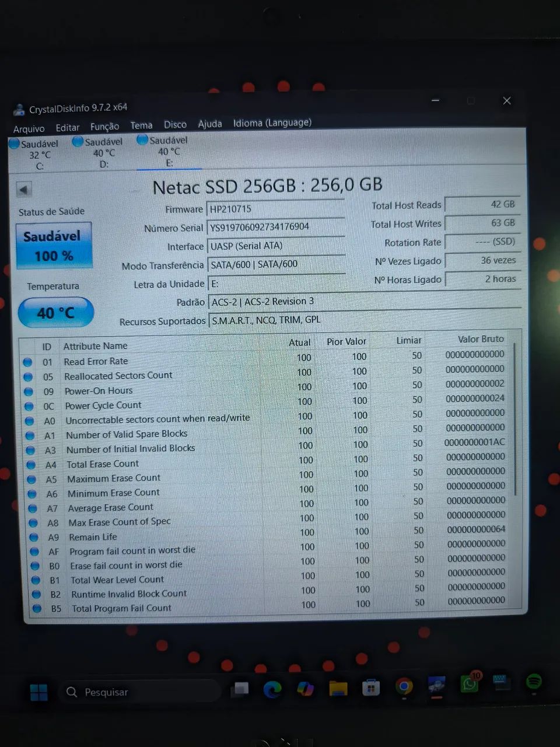Open Spotify from the taskbar
Image resolution: width=560 pixels, height=747 pixels.
[534, 681]
